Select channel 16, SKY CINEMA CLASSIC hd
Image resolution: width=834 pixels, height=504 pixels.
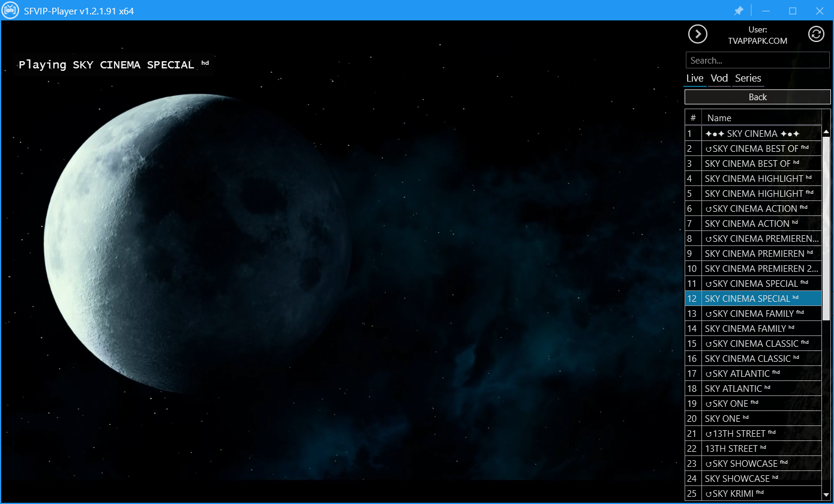pyautogui.click(x=754, y=359)
